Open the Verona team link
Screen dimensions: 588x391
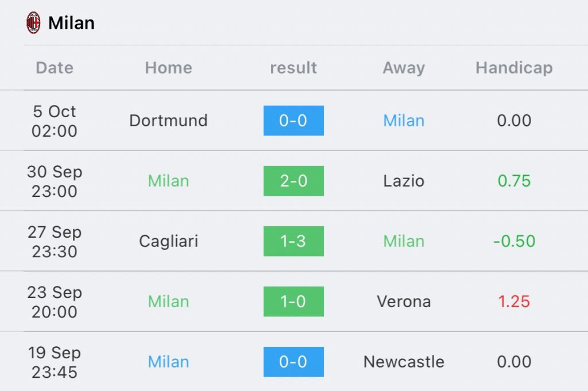click(x=404, y=302)
